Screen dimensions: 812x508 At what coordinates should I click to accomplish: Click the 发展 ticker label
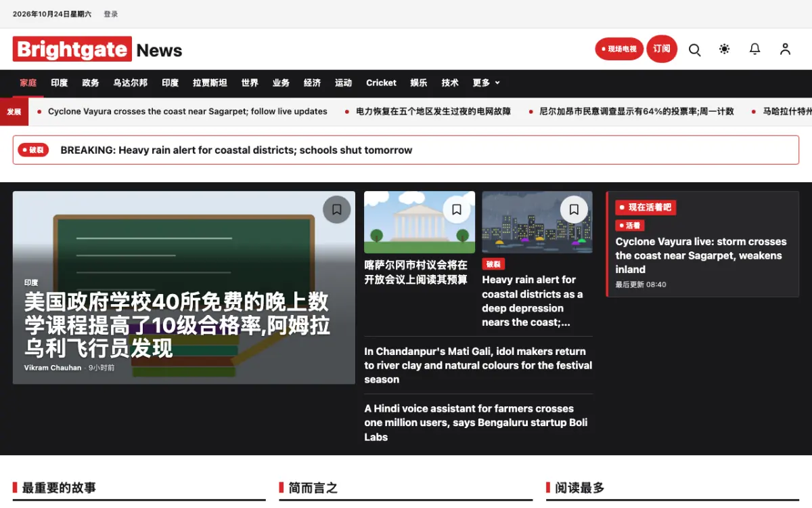click(x=14, y=112)
